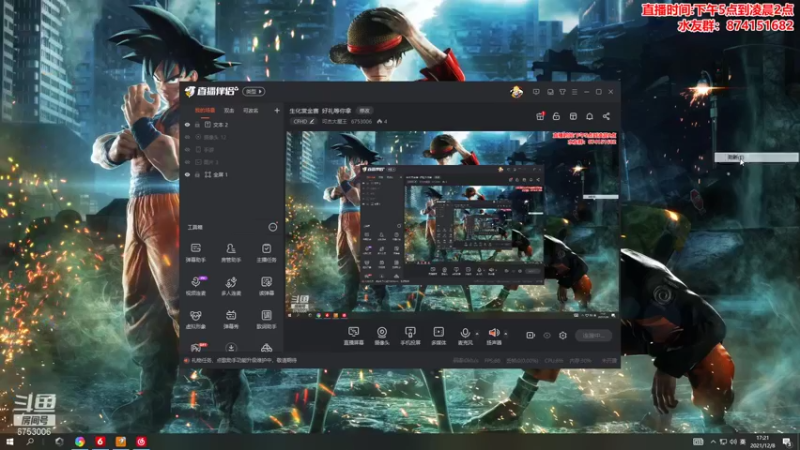Add the 直播屏幕 screen capture source
The image size is (800, 450).
point(353,336)
